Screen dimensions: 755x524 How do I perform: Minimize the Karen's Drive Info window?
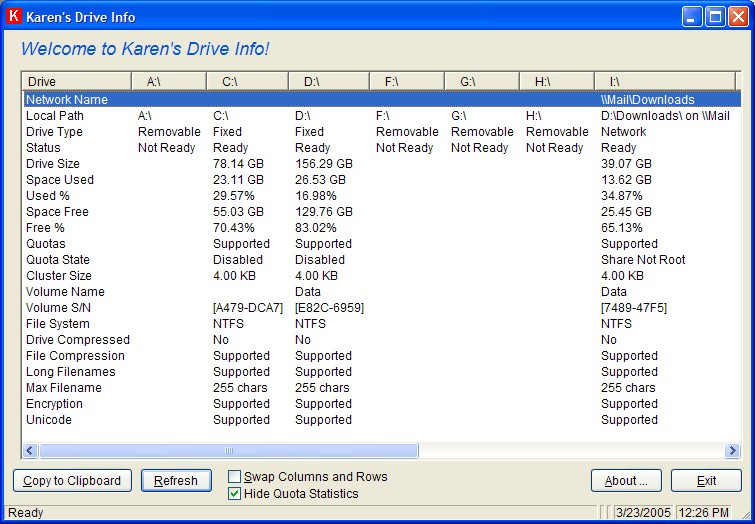pos(693,16)
